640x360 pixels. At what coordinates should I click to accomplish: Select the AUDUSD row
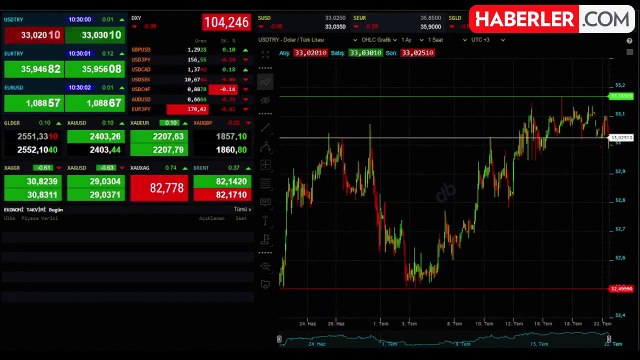[191, 100]
